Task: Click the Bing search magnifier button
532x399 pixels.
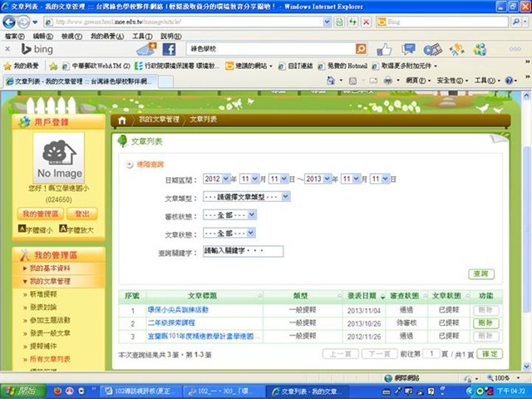Action: 516,22
